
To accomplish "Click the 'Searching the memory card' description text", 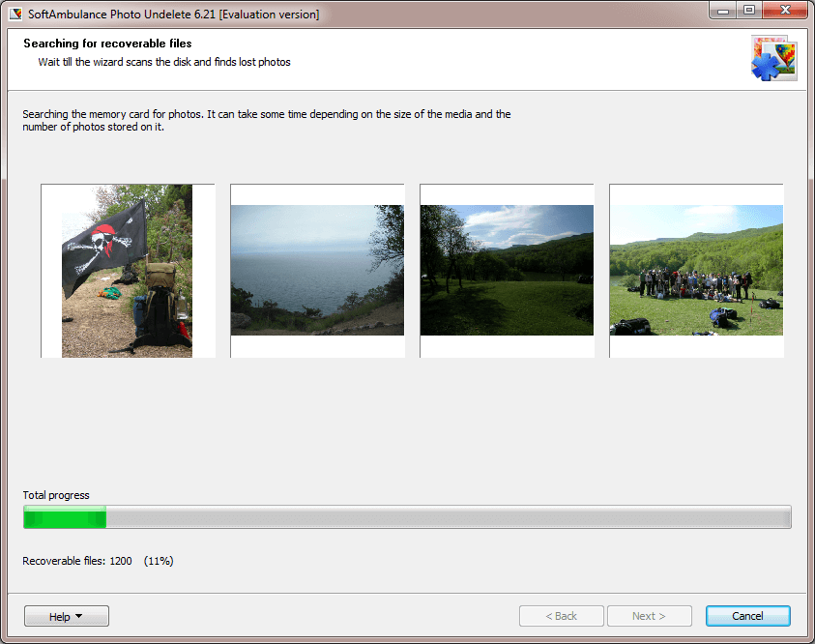I will 267,121.
